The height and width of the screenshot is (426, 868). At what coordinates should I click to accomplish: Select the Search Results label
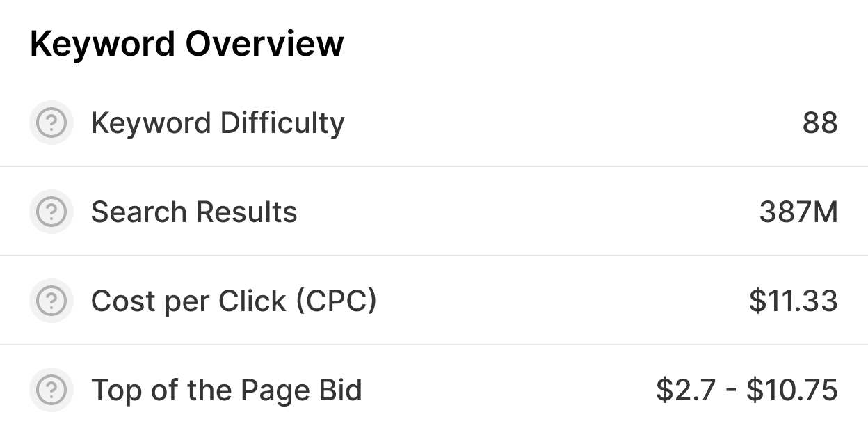194,212
